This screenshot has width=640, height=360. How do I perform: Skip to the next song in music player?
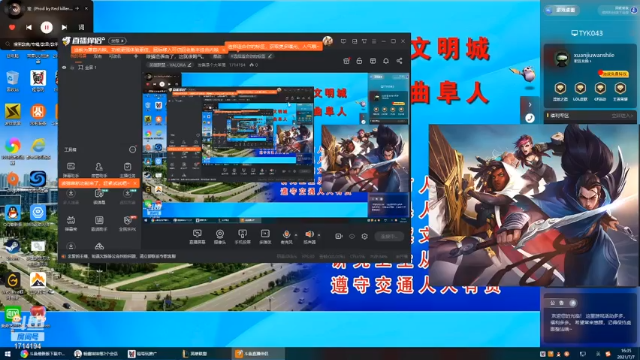tap(64, 27)
